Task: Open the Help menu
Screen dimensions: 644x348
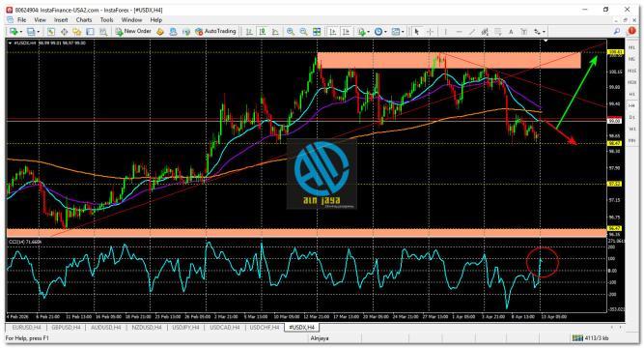Action: [156, 19]
